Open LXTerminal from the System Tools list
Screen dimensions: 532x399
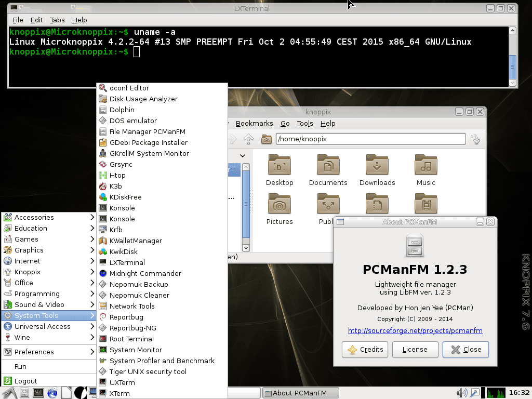point(162,262)
